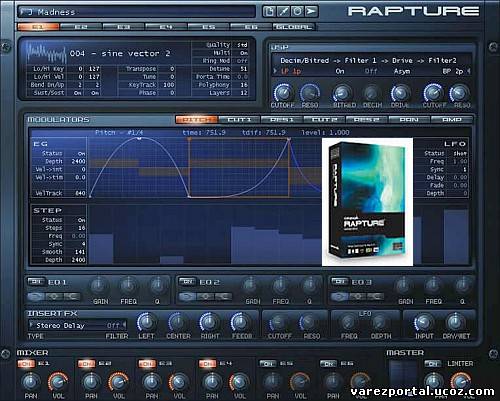The height and width of the screenshot is (401, 500).
Task: Change the oscillator Quality Std setting
Action: coord(242,45)
